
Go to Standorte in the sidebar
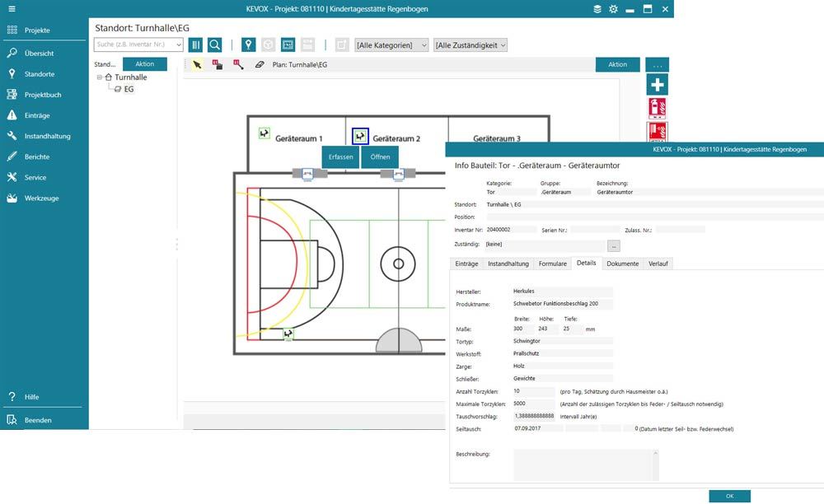coord(40,74)
